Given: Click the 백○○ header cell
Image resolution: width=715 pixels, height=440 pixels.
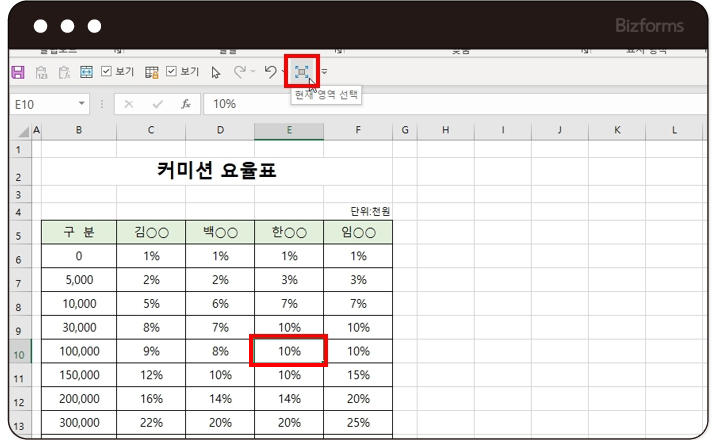Looking at the screenshot, I should [x=220, y=233].
